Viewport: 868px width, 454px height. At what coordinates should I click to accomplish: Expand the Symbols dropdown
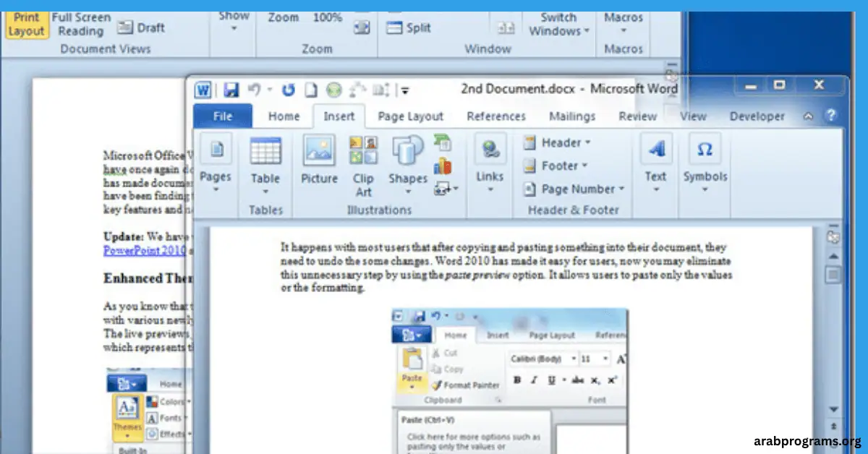click(705, 190)
